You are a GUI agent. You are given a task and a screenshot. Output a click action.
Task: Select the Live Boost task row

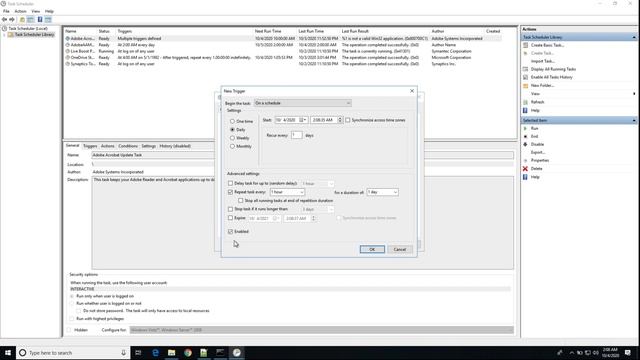(x=283, y=51)
